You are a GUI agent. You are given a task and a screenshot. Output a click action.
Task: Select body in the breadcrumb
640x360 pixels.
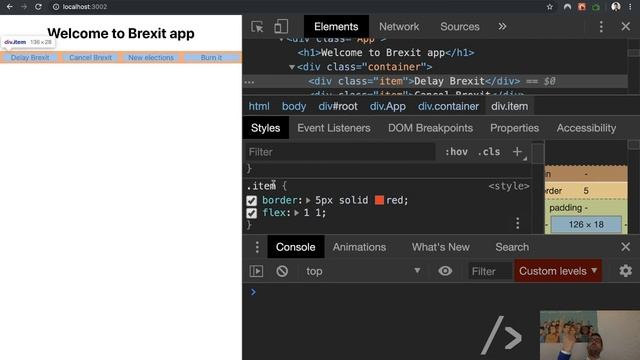coord(293,106)
